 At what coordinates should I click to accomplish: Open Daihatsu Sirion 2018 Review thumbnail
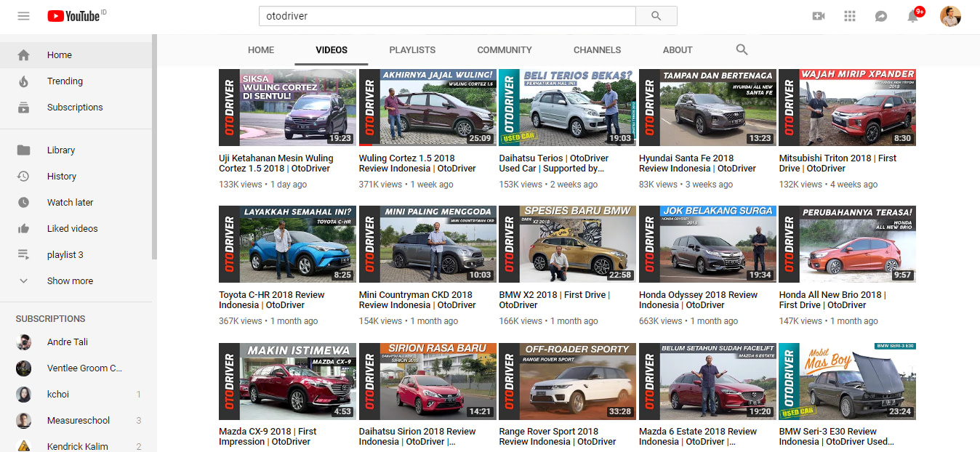427,381
